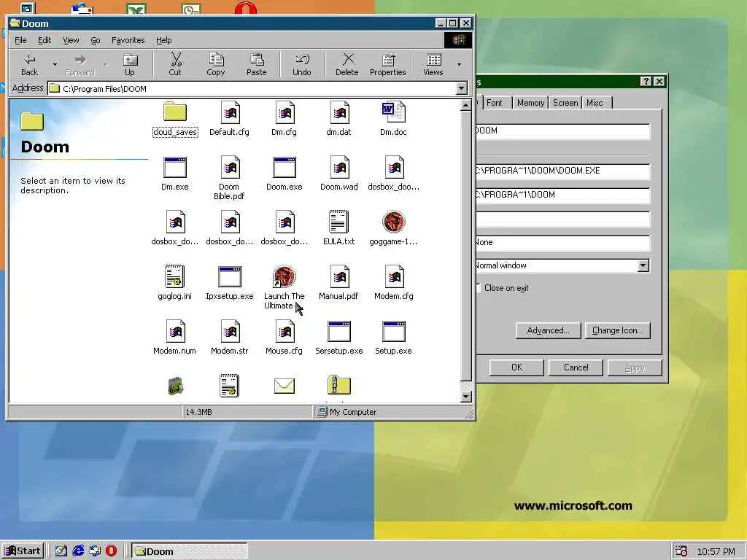
Task: Select the Modem.num file
Action: (175, 337)
